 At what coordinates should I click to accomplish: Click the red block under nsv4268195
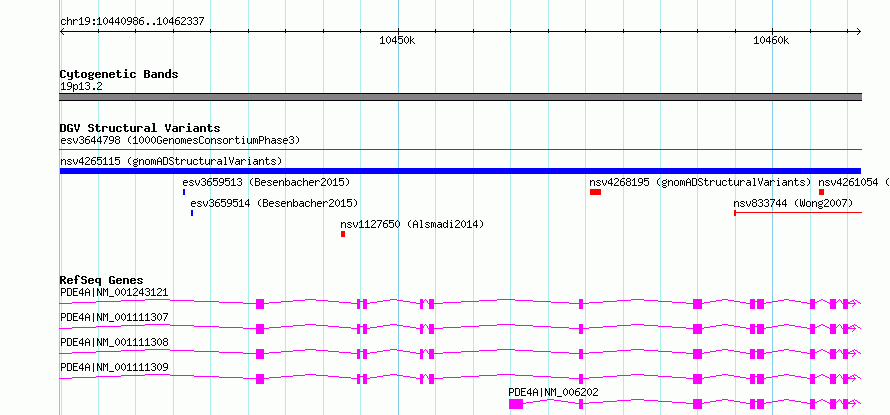coord(595,192)
